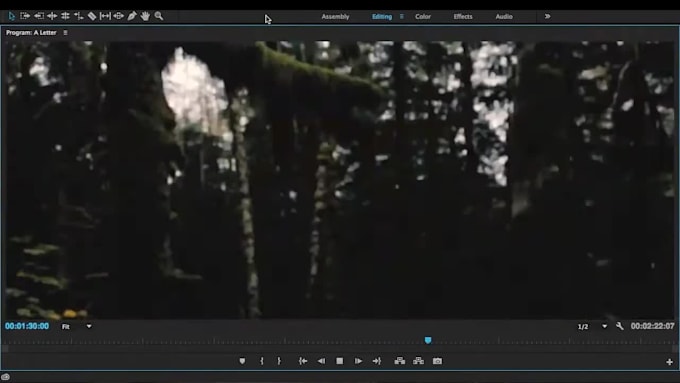Open Program monitor panel menu
This screenshot has height=383, width=680.
65,33
